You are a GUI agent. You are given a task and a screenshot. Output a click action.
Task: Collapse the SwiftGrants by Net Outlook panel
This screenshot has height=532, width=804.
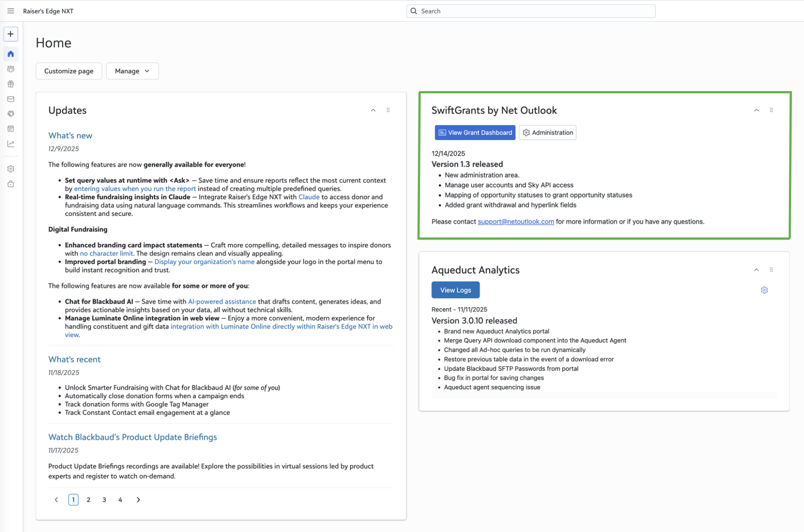coord(756,110)
